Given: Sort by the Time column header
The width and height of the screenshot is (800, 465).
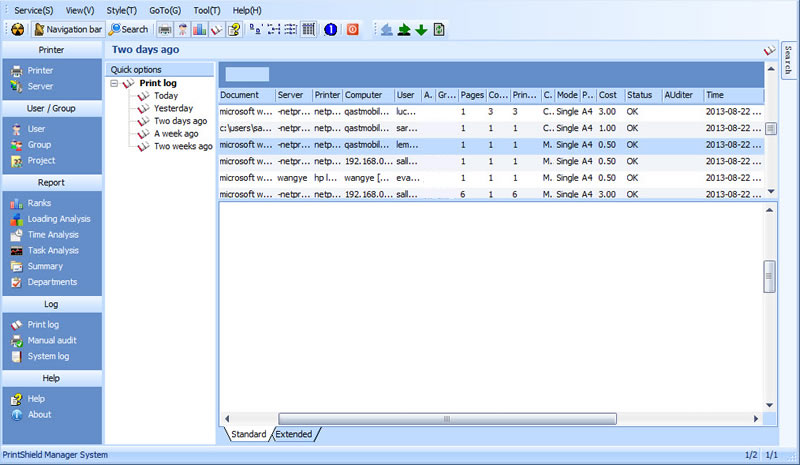Looking at the screenshot, I should point(734,95).
